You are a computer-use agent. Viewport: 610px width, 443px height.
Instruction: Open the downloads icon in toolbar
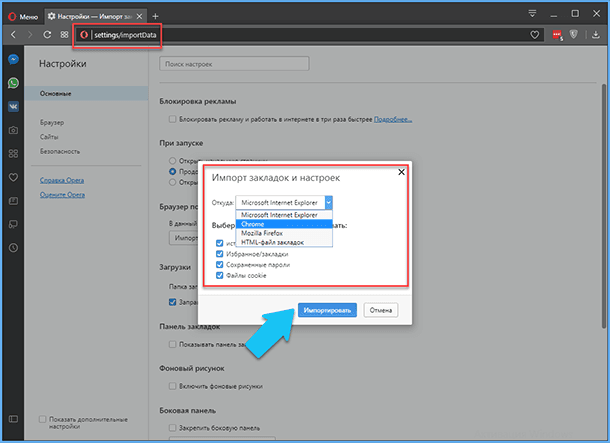596,35
